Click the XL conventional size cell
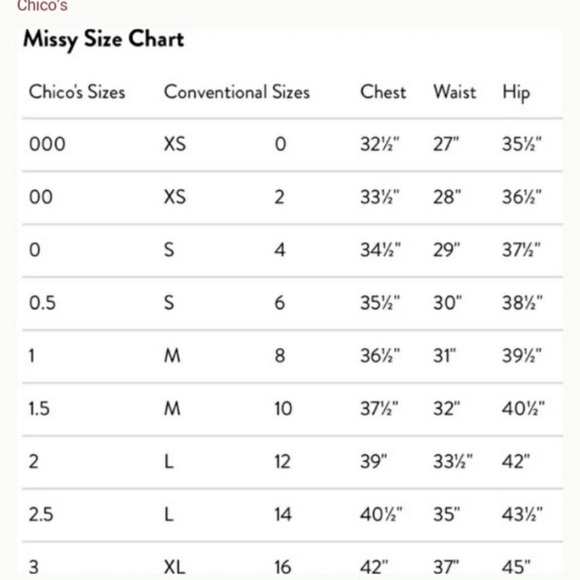Image resolution: width=580 pixels, height=580 pixels. click(x=175, y=567)
